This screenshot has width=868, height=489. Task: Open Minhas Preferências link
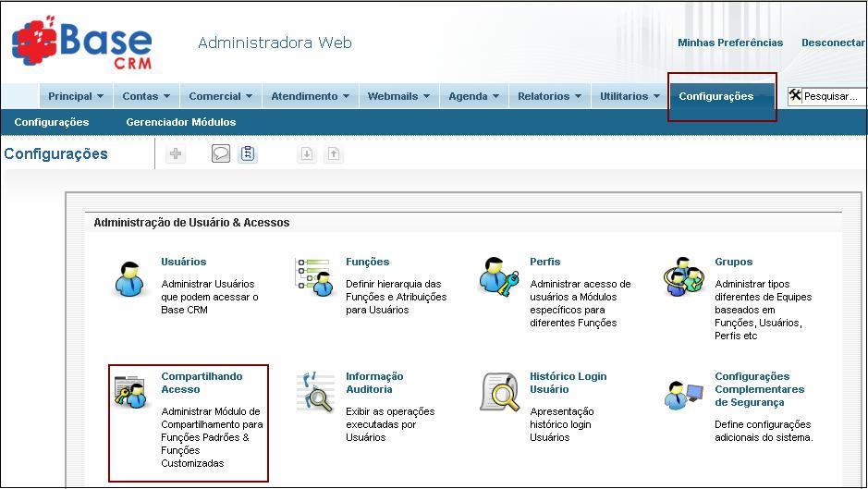coord(730,43)
